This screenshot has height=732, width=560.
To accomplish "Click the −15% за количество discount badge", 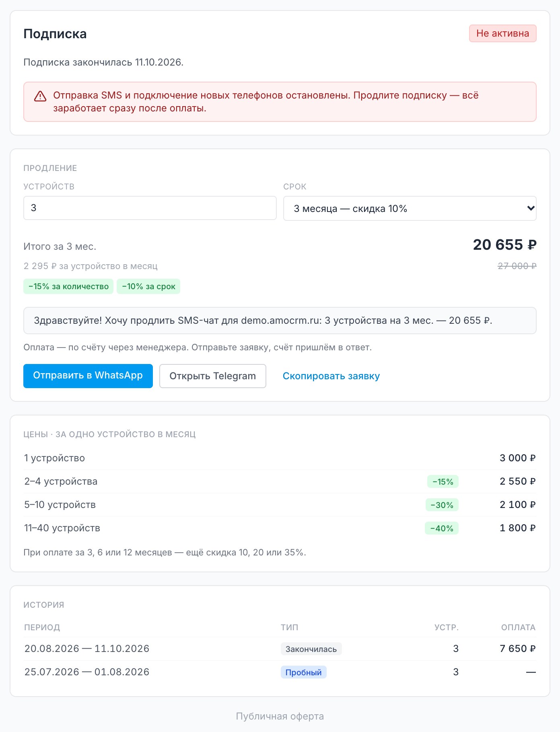I will (x=68, y=286).
